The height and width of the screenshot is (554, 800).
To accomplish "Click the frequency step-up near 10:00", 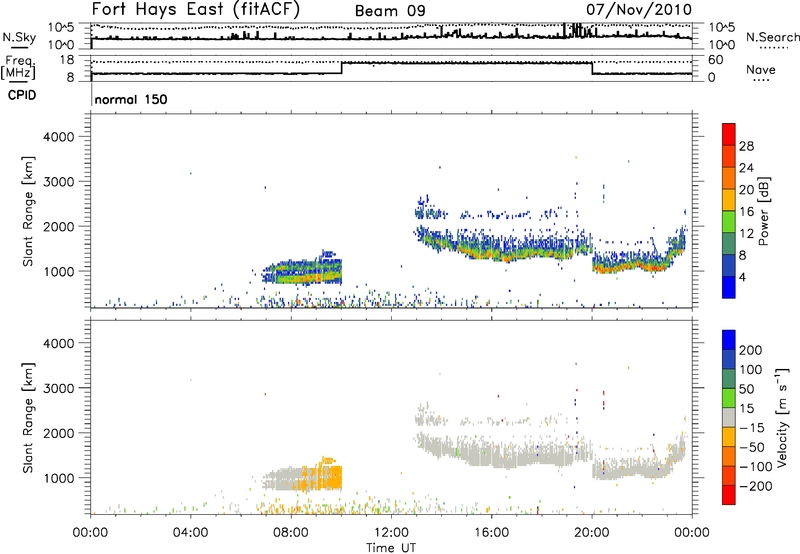I will (342, 68).
